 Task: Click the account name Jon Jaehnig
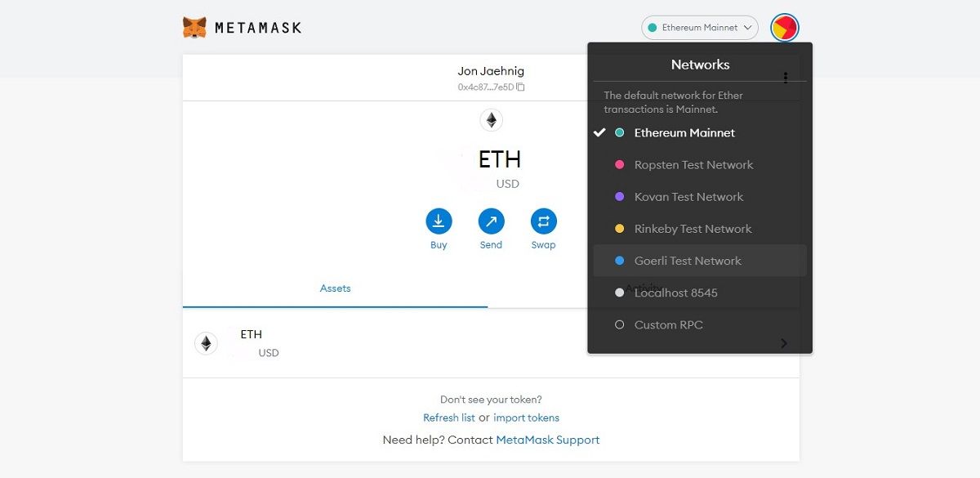[x=491, y=71]
